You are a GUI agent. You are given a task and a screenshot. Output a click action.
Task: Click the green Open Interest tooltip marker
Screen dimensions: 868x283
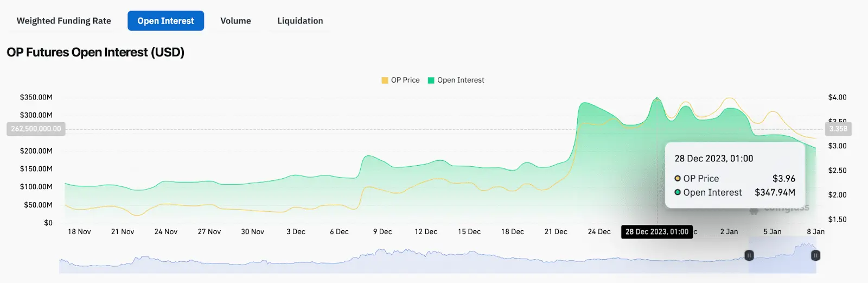click(x=678, y=192)
